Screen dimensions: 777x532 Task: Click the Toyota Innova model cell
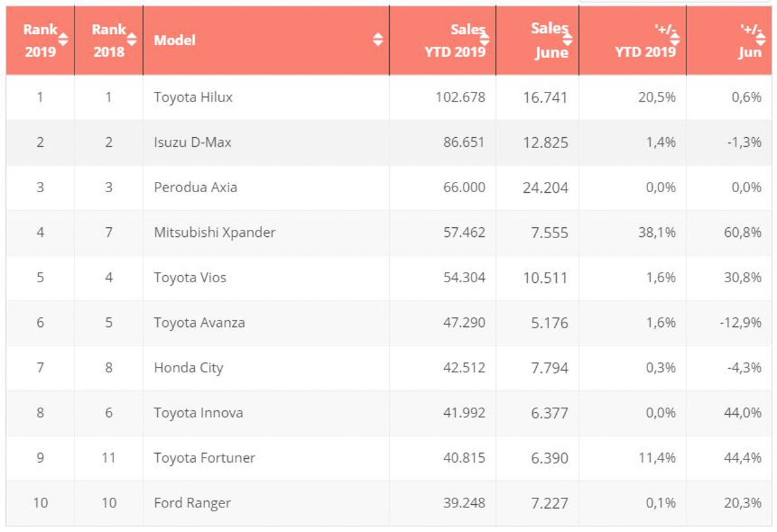tap(198, 412)
